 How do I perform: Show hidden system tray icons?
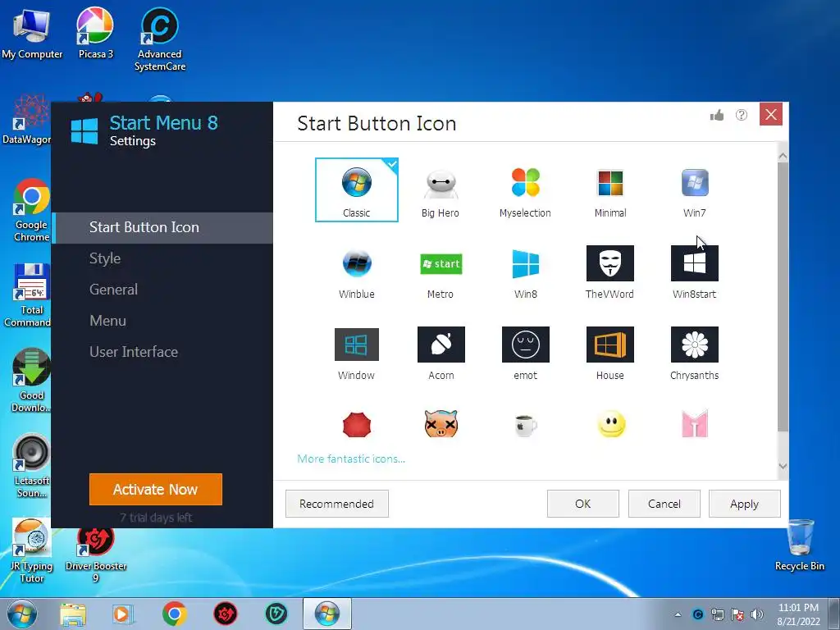click(678, 614)
